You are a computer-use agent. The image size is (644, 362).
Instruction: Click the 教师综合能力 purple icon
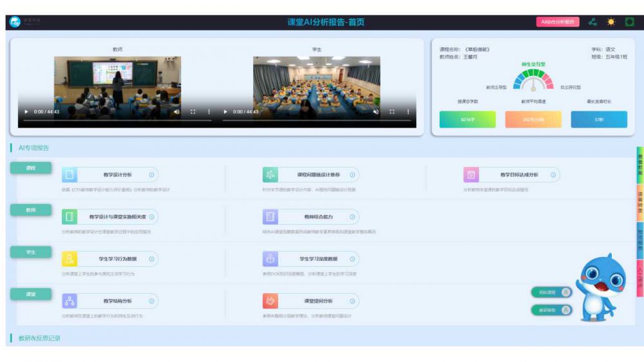pos(270,216)
